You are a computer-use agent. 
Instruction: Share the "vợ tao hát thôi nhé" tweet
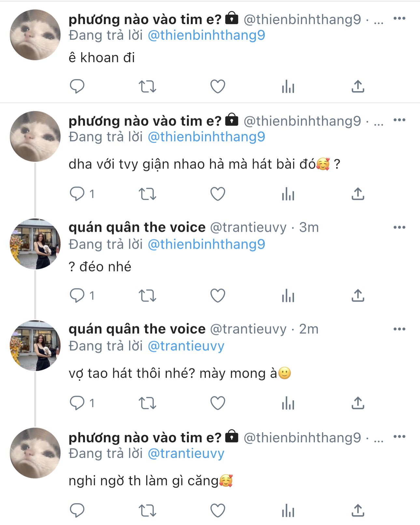[x=358, y=403]
